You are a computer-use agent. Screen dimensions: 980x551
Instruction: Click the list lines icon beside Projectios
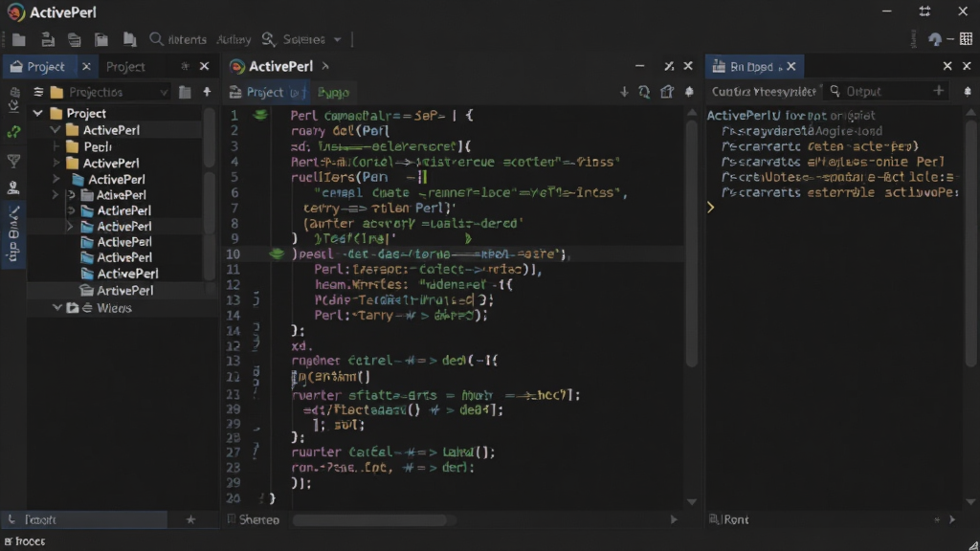point(38,93)
